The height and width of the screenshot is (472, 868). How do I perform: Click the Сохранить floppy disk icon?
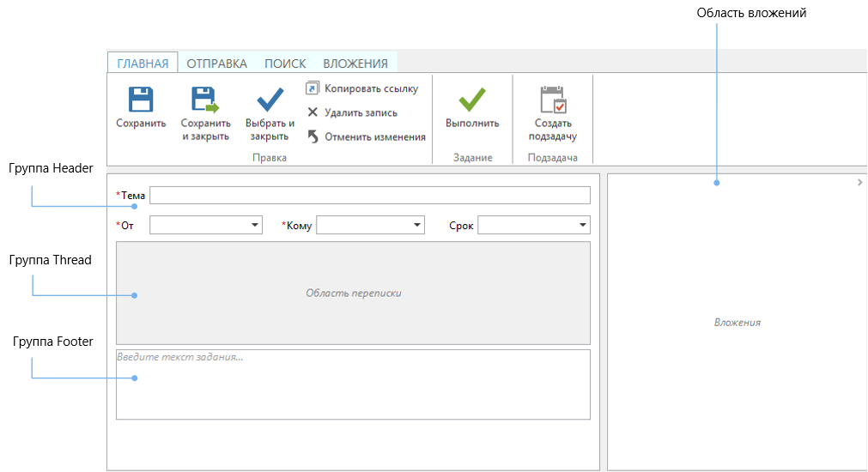pos(141,100)
